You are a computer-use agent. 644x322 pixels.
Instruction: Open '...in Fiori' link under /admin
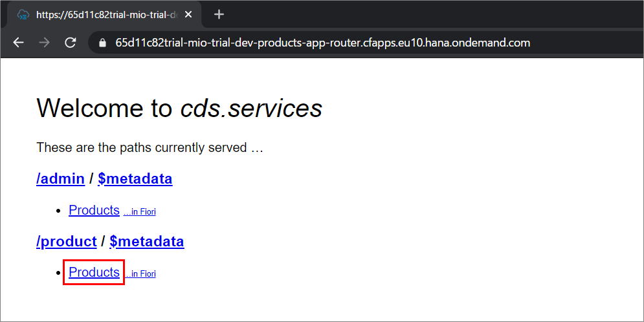(140, 211)
